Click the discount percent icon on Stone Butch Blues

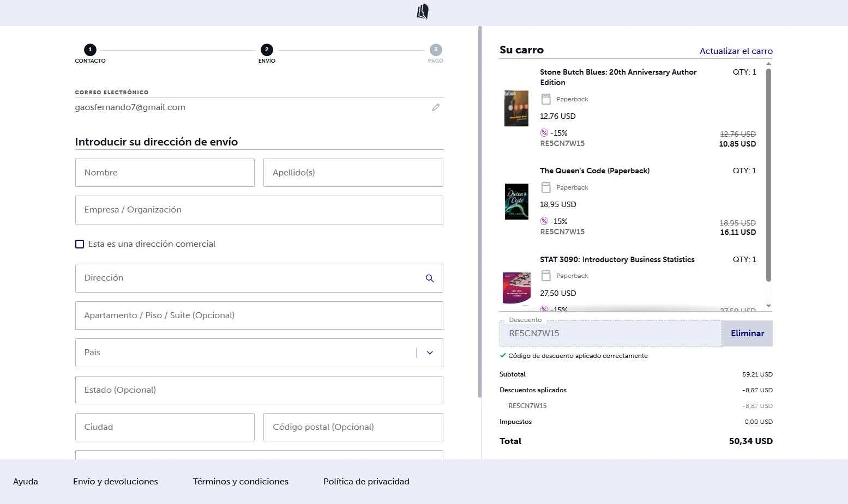(x=544, y=133)
